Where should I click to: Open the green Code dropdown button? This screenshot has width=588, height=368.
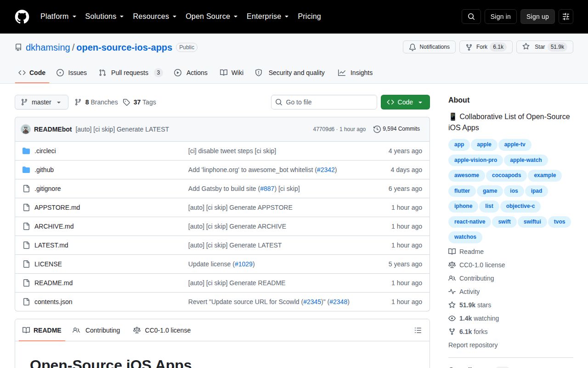405,102
